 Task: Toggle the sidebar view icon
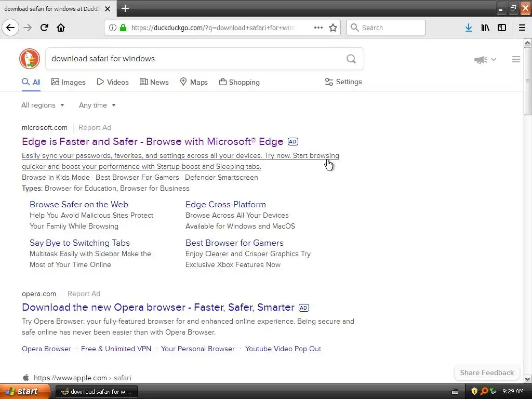click(x=502, y=28)
